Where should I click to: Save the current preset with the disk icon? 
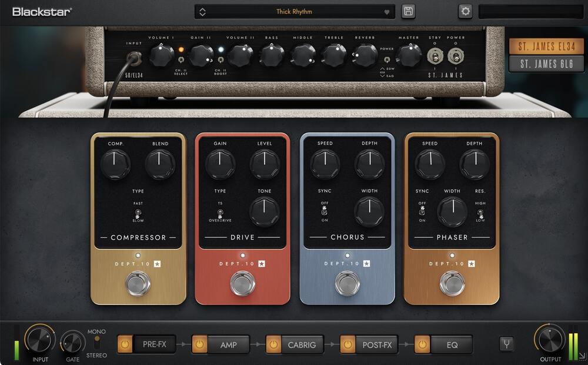[x=408, y=11]
